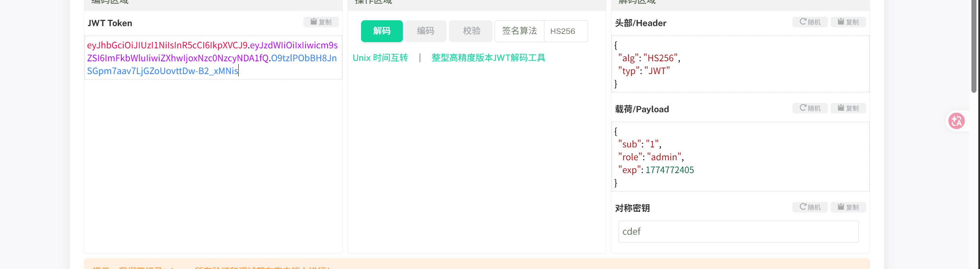Select the 校验 verify mode
980x269 pixels.
click(471, 31)
